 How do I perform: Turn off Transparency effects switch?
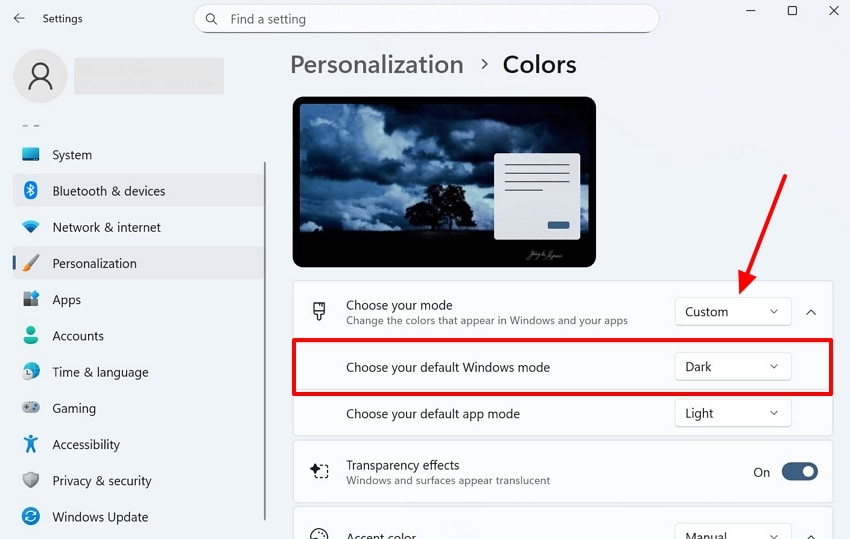[x=800, y=472]
